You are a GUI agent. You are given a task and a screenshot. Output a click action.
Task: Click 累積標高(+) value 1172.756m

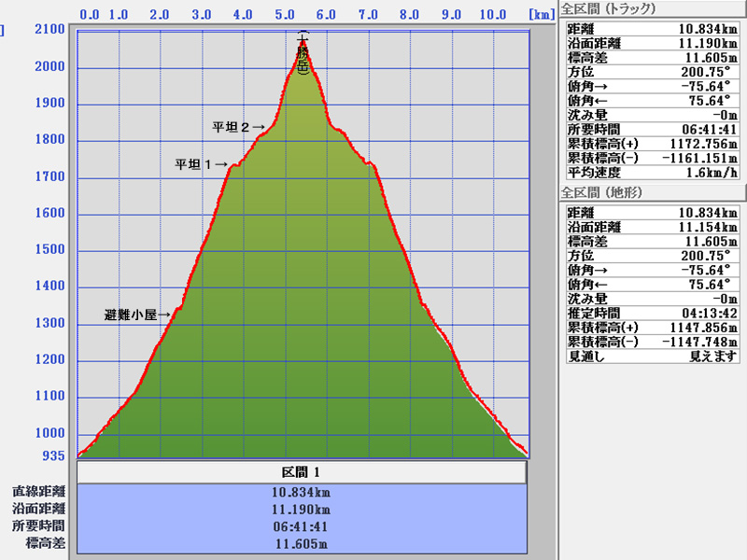tap(700, 144)
